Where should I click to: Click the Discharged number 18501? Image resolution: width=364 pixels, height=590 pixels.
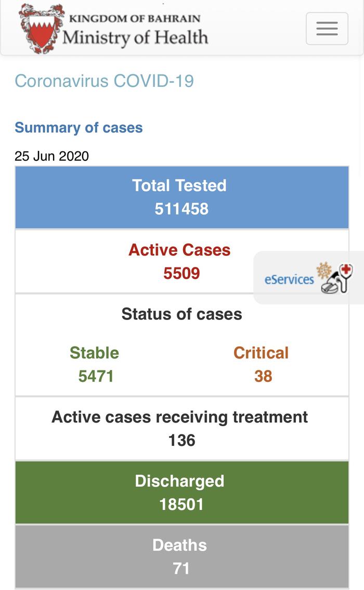click(181, 504)
